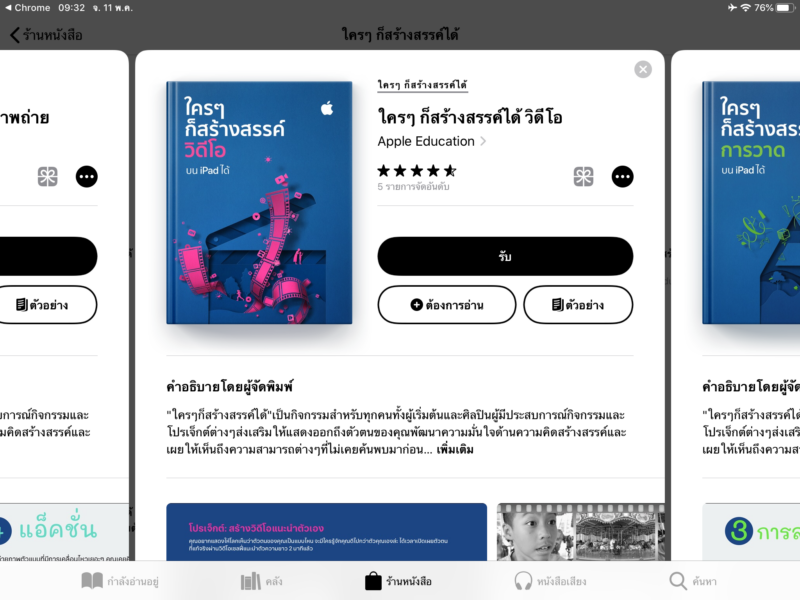Open the more options ellipsis on the center card
This screenshot has width=800, height=600.
click(x=622, y=177)
